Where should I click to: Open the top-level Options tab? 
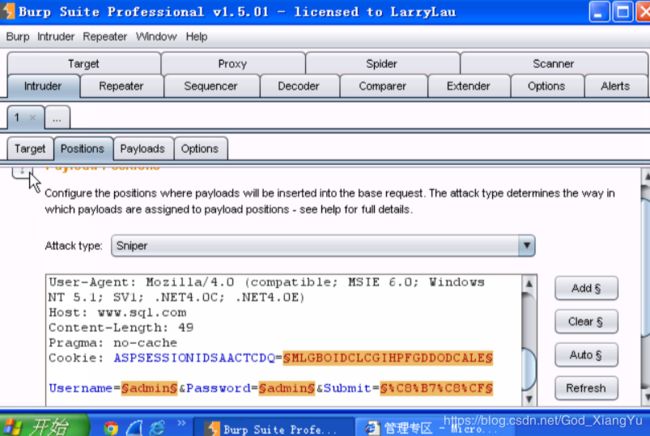[x=546, y=86]
